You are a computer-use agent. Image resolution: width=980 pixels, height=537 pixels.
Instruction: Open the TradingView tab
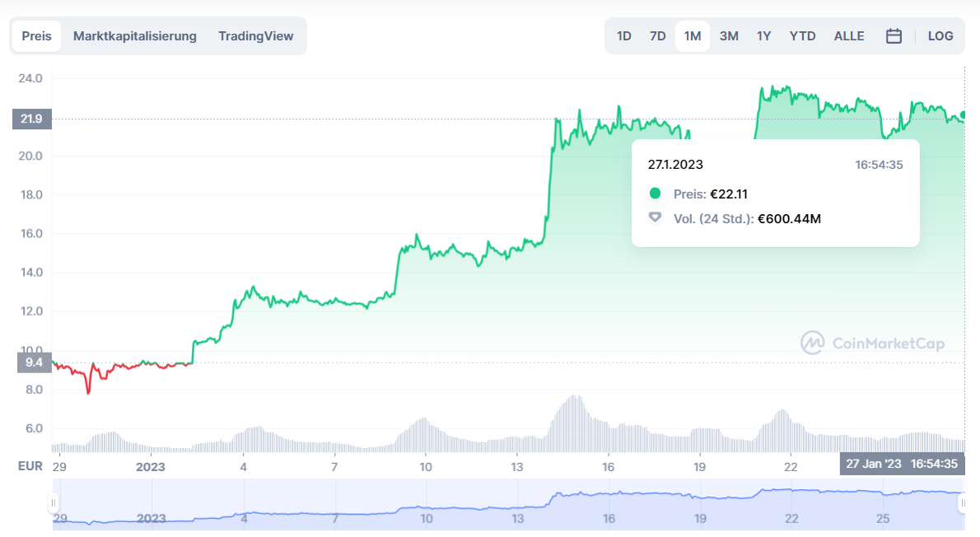pos(255,36)
